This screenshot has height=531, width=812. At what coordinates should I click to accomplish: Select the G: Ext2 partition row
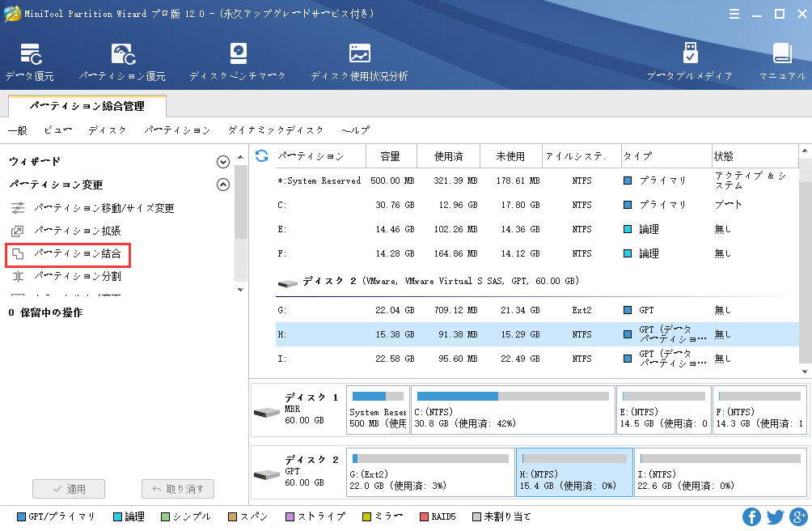coord(537,310)
